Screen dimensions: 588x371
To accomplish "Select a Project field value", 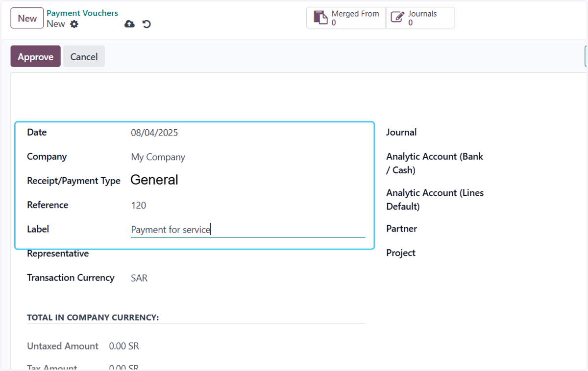I will (539, 253).
